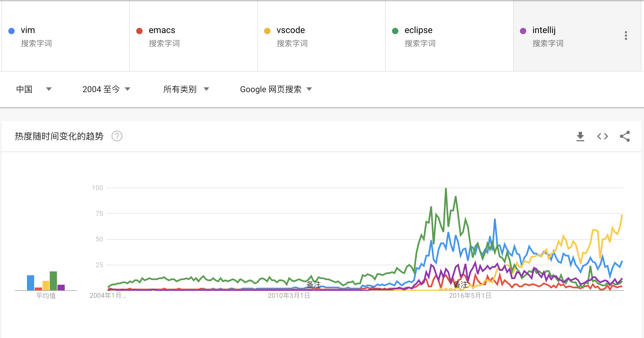This screenshot has width=644, height=338.
Task: Click the blue dot next to vim
Action: (x=11, y=31)
